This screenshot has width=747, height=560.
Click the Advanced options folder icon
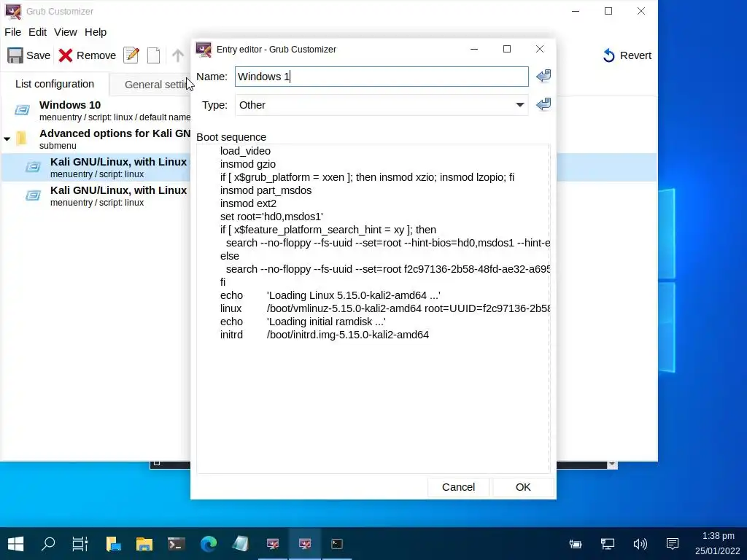tap(21, 138)
